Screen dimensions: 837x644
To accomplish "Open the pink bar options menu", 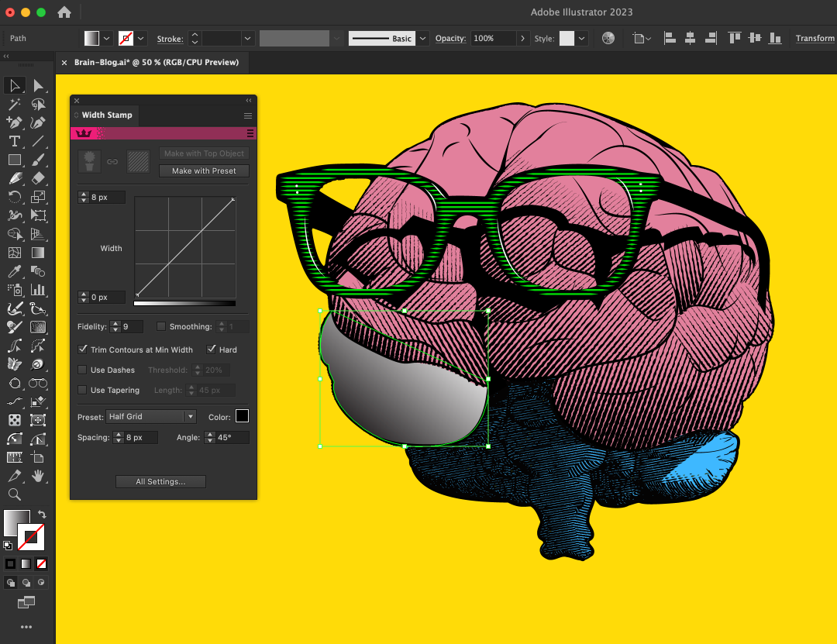I will pyautogui.click(x=250, y=133).
